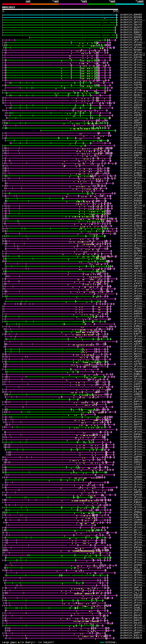Open the UniRef100_B9HVB3 hit label
146x644 pixels.
click(131, 15)
